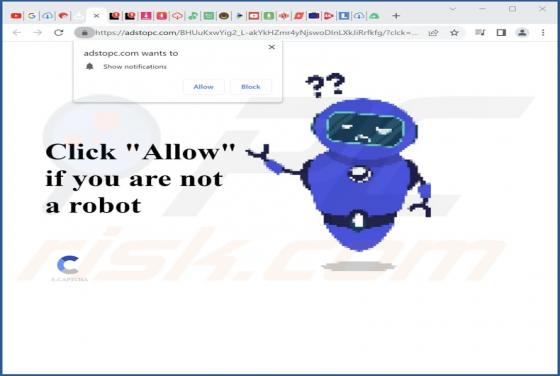Screen dimensions: 560x376
Task: Open the Chrome profile menu
Action: (522, 33)
